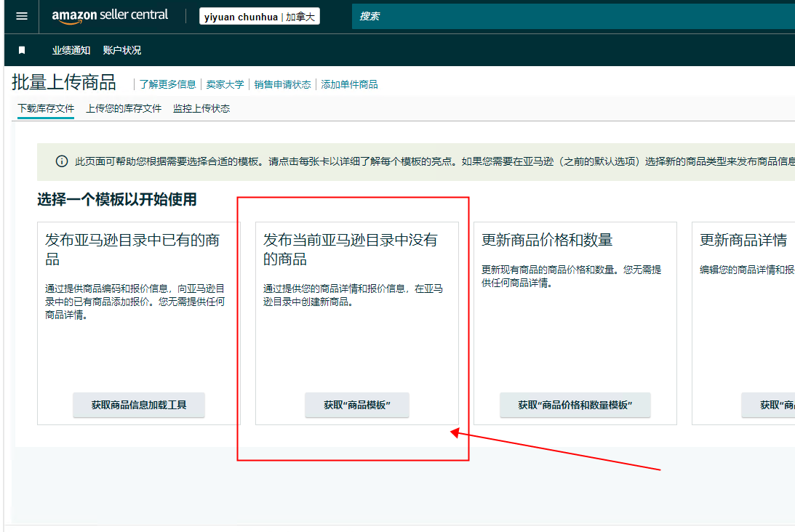The image size is (795, 532).
Task: Click description 通过提供商品编码和报价信息
Action: 135,302
